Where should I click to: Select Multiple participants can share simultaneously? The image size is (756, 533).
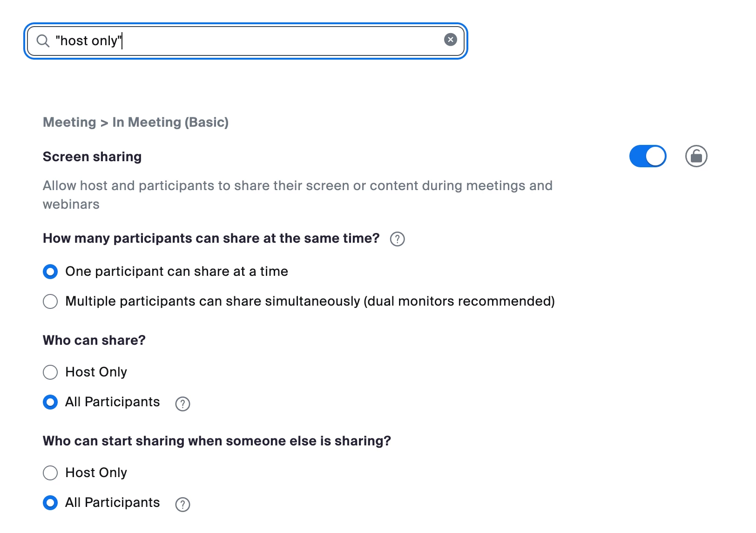tap(50, 301)
